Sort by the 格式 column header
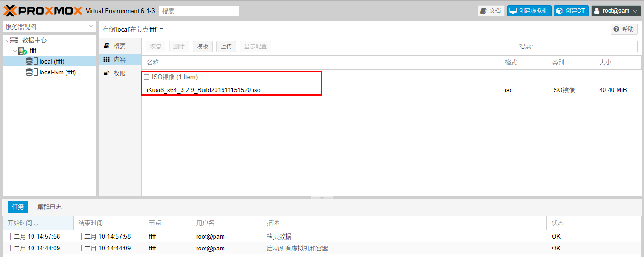Image resolution: width=644 pixels, height=257 pixels. click(523, 63)
